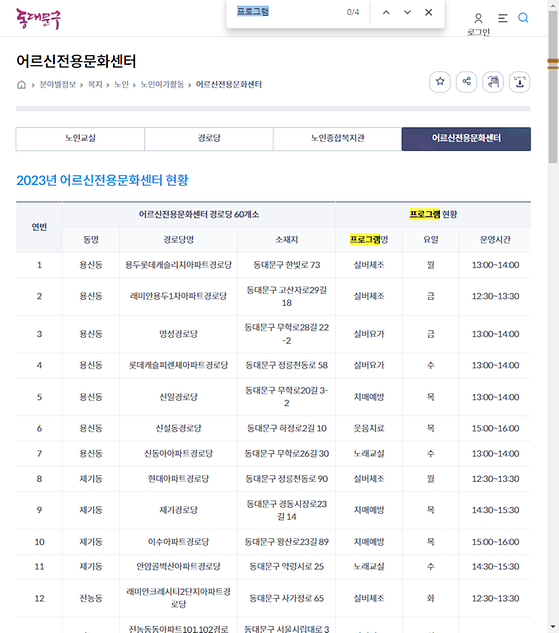Click address 동대문구 약령시로 25
This screenshot has height=633, width=559.
(x=287, y=567)
